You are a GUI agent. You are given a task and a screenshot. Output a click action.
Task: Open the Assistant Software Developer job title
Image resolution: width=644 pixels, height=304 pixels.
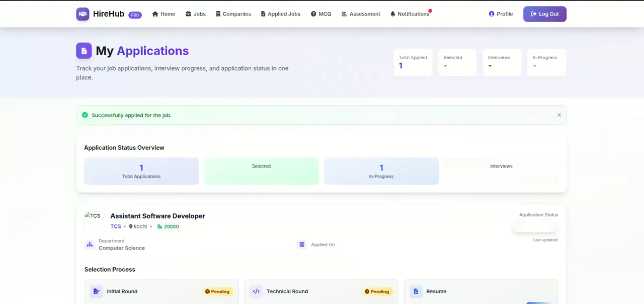pos(158,216)
